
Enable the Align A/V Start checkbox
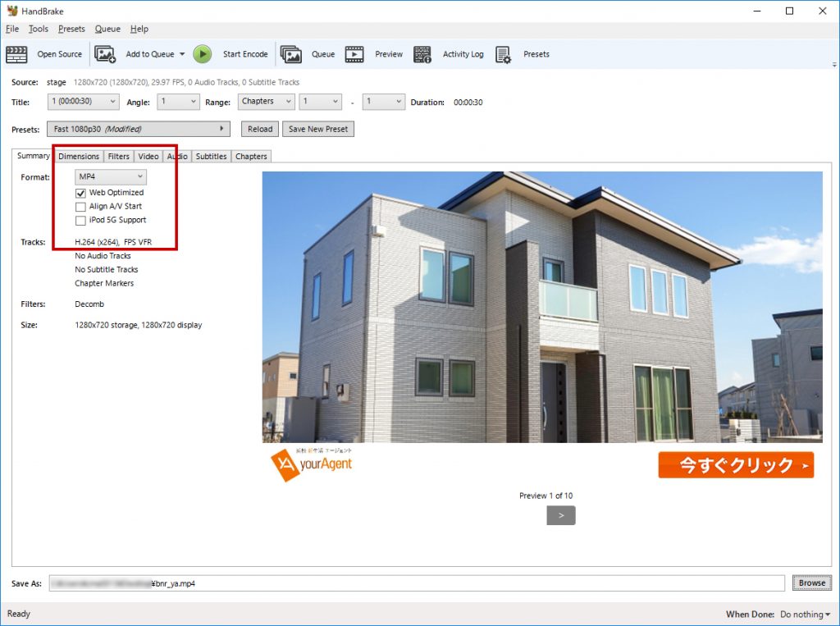(x=80, y=207)
